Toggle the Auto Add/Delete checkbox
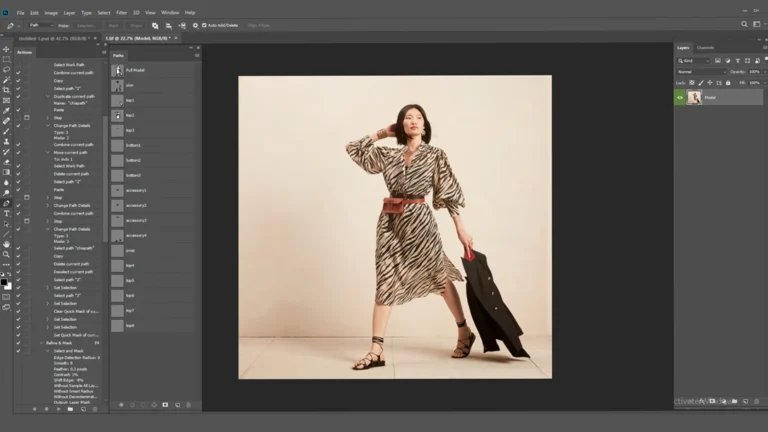768x432 pixels. (x=204, y=25)
